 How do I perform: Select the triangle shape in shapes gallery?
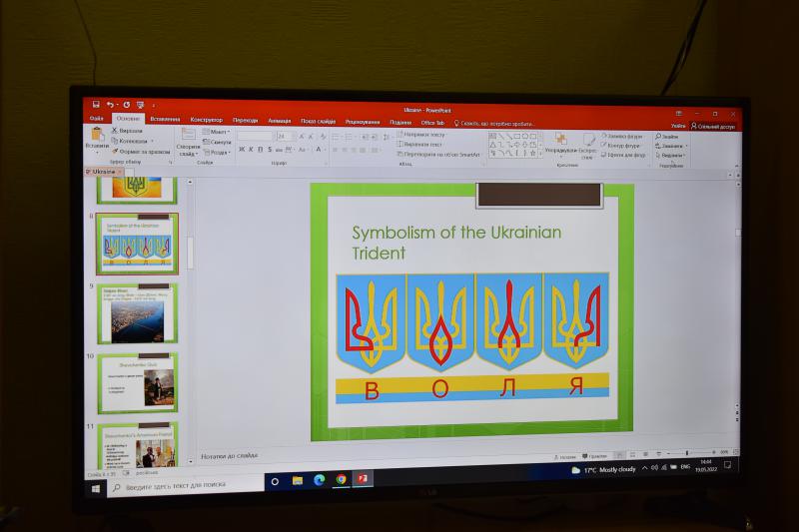point(492,145)
